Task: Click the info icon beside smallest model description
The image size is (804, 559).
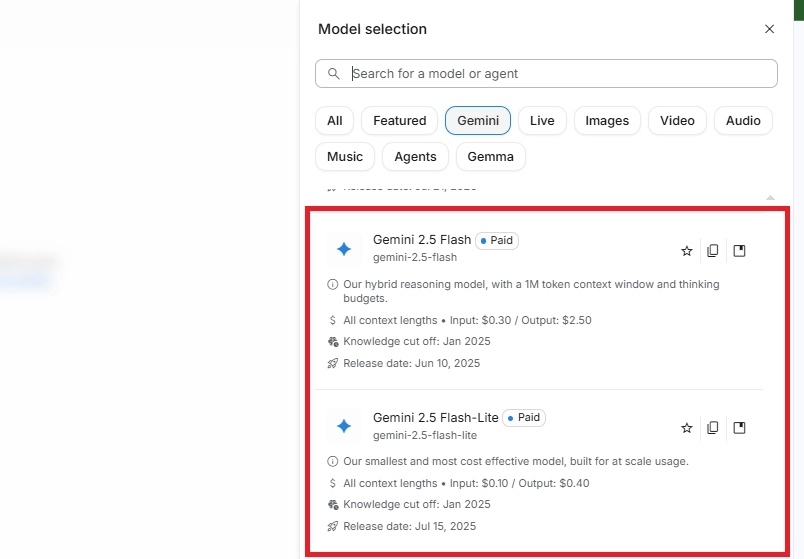Action: point(333,461)
